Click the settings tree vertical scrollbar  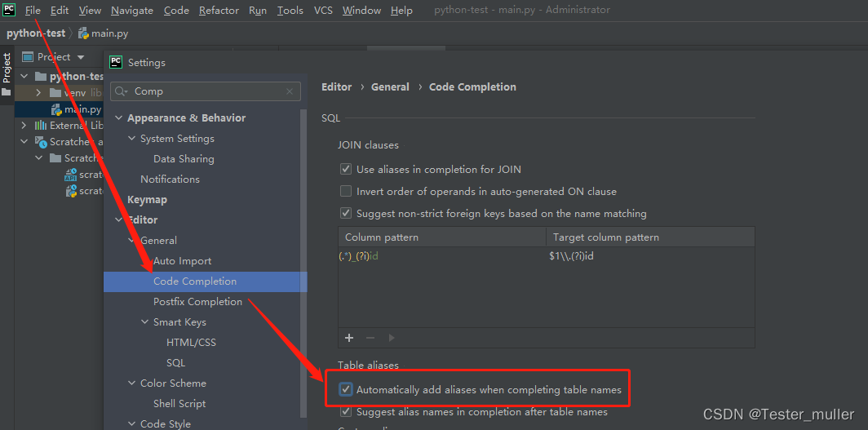(x=303, y=263)
